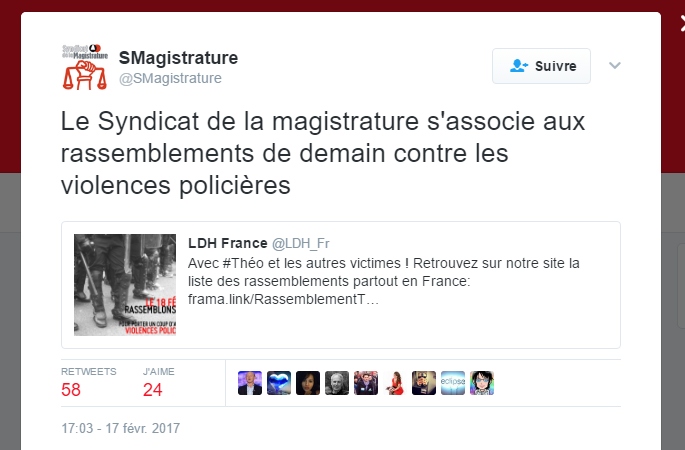Click the SMagistrature profile logo avatar

pyautogui.click(x=85, y=67)
